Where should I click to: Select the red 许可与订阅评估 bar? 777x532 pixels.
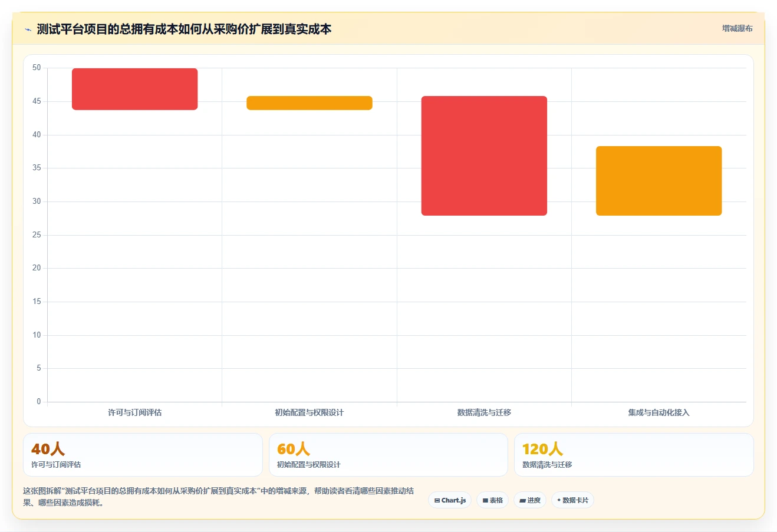[135, 89]
